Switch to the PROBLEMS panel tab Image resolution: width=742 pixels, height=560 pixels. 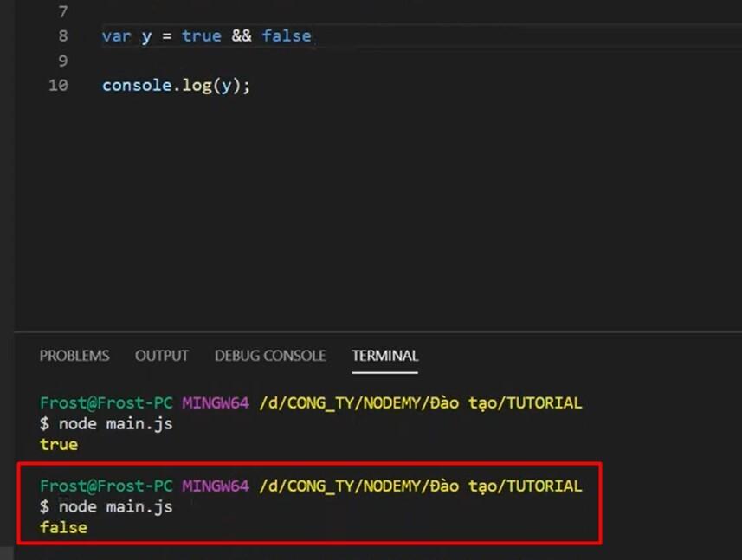click(x=74, y=355)
